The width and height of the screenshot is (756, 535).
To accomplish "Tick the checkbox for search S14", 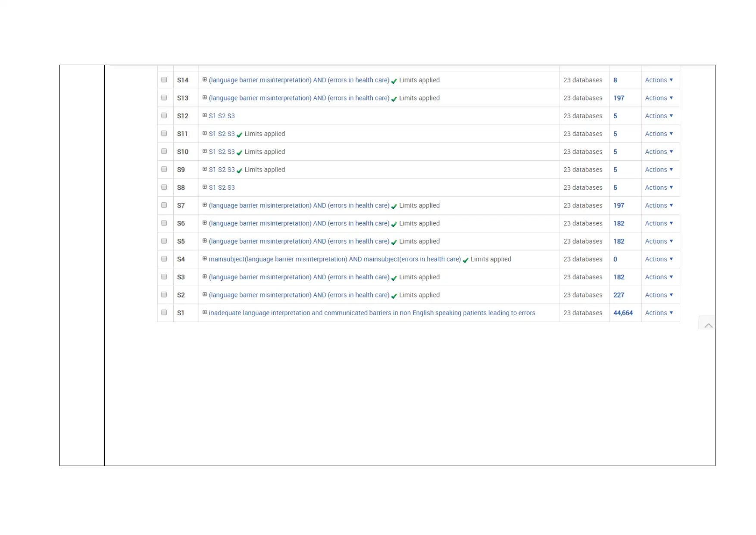I will tap(164, 80).
